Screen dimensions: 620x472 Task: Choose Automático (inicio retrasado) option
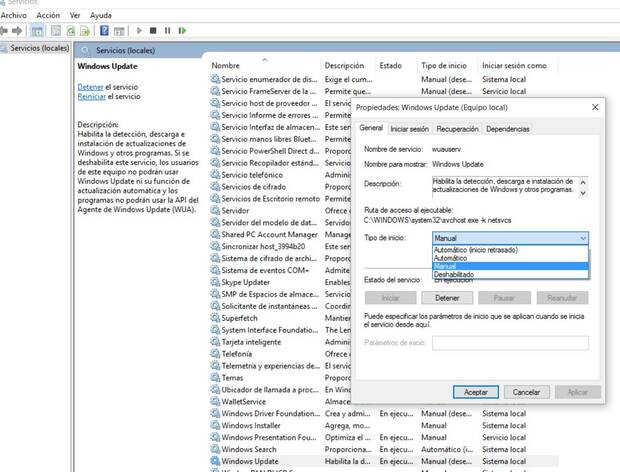(510, 250)
